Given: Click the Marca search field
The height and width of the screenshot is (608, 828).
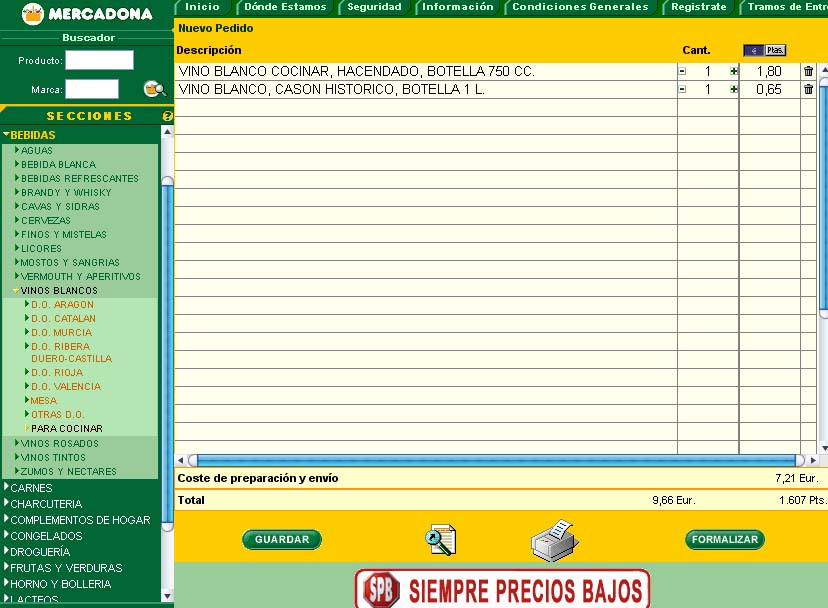Looking at the screenshot, I should click(92, 89).
